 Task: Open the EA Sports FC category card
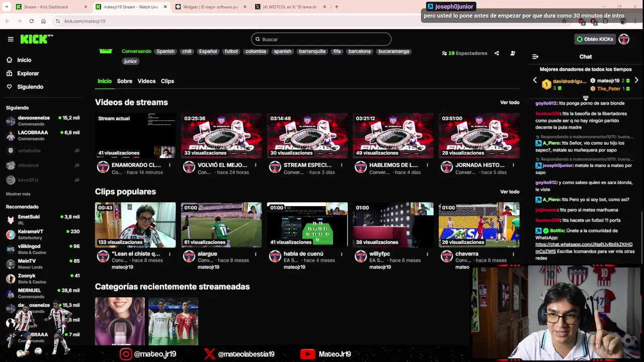point(173,321)
